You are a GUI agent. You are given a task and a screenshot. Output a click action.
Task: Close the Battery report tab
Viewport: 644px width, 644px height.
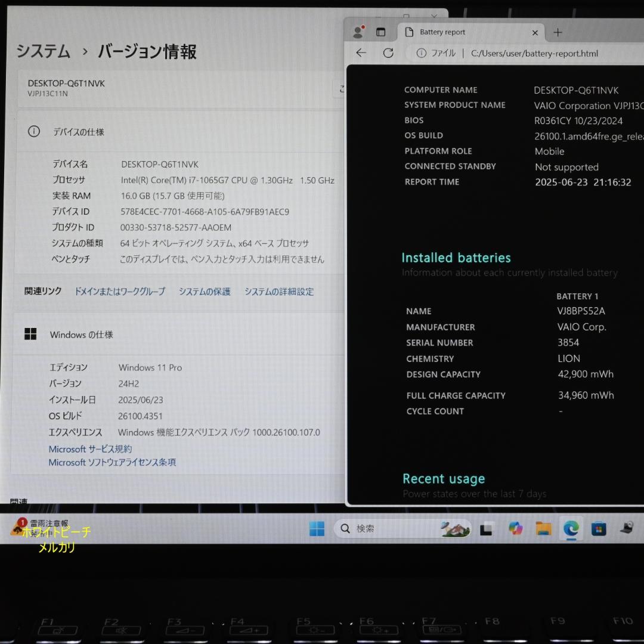pos(535,32)
